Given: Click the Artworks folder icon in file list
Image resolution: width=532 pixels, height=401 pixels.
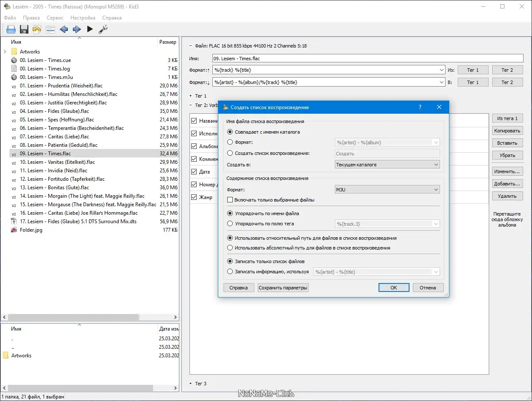Looking at the screenshot, I should 14,52.
